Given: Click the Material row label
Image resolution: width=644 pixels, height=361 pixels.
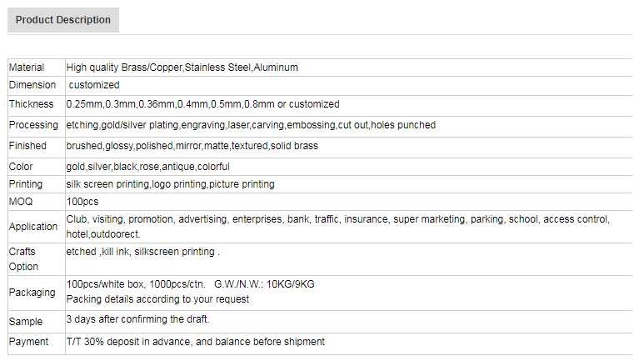Looking at the screenshot, I should (27, 68).
